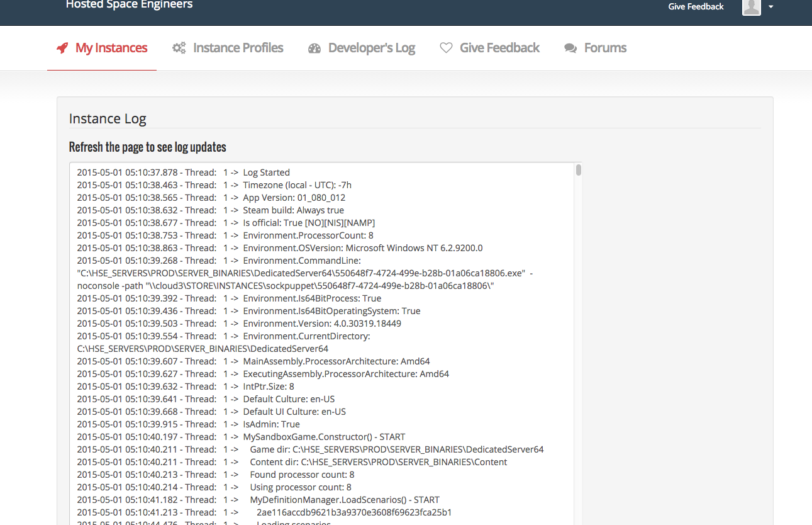Select the 'Found processor count: 8' line
This screenshot has width=812, height=525.
tap(216, 475)
